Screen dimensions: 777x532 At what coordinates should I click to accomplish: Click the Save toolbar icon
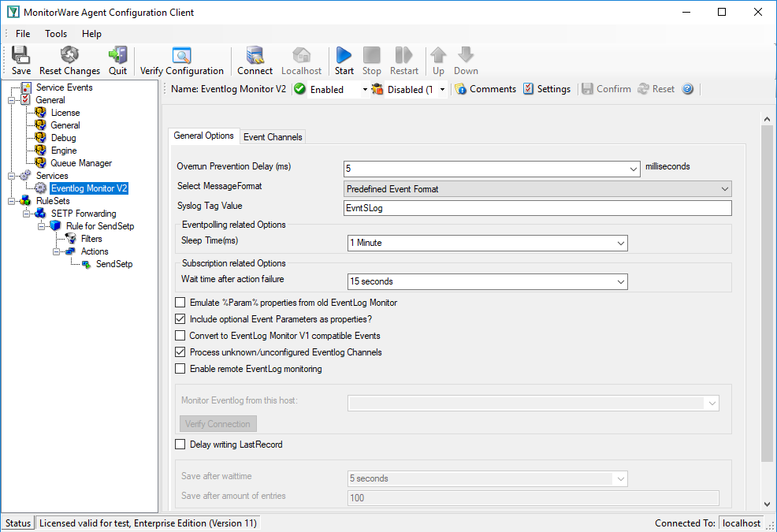pyautogui.click(x=20, y=61)
